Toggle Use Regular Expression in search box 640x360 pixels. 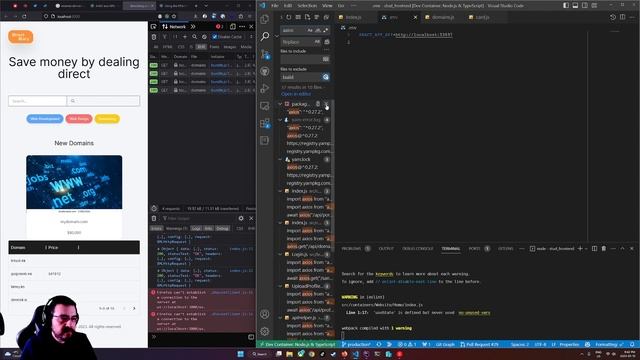[325, 30]
